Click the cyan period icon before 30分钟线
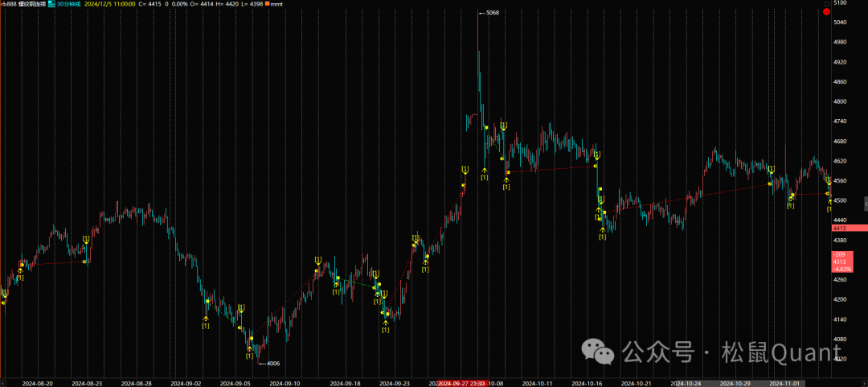Viewport: 868px width, 387px height. tap(51, 4)
